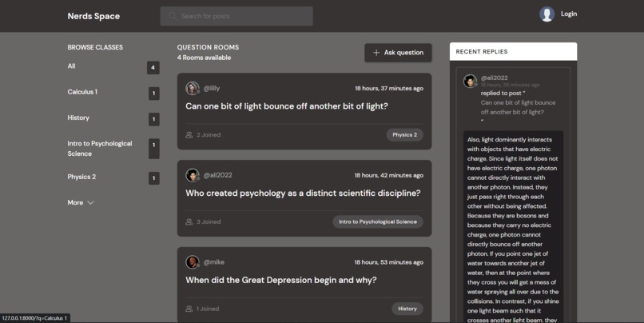644x323 pixels.
Task: Open the @lilly username link
Action: (x=212, y=88)
